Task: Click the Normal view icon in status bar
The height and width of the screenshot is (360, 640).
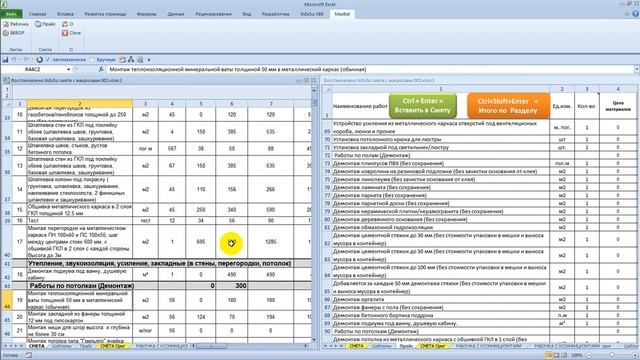Action: [x=549, y=356]
